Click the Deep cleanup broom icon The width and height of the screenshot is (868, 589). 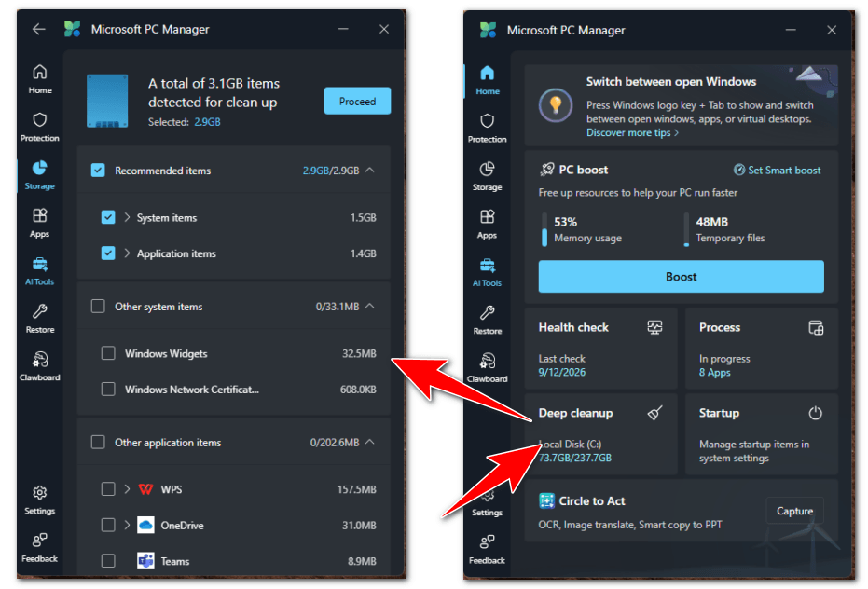(x=654, y=413)
